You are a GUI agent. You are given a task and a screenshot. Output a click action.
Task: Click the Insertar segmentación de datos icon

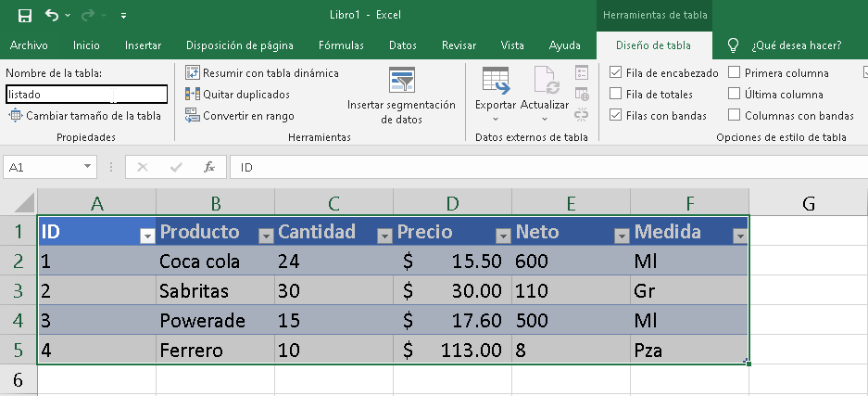(x=402, y=80)
